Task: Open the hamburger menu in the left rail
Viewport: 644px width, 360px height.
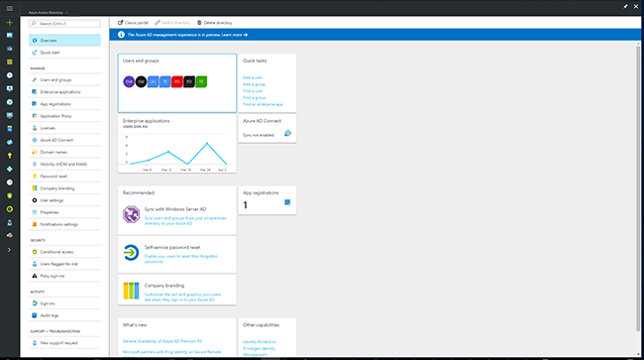Action: pos(10,8)
